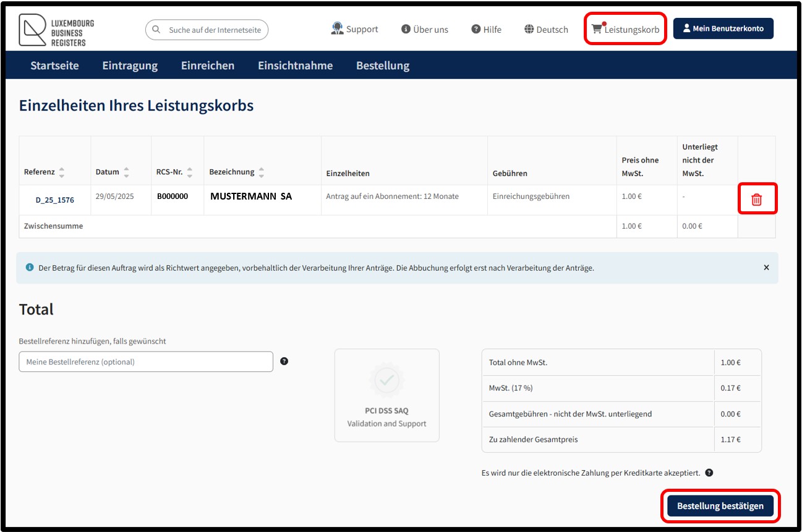Open the Eintragung navigation menu
Viewport: 802px width, 532px height.
[130, 65]
